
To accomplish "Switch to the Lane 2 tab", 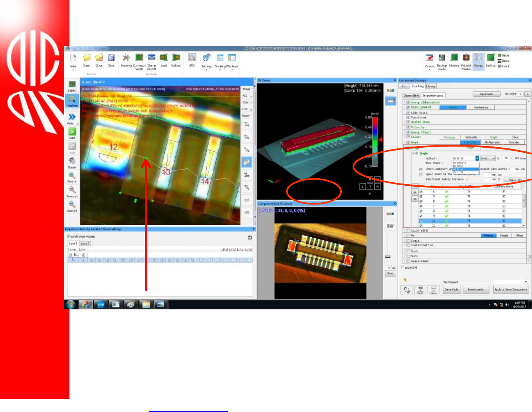I will click(85, 244).
